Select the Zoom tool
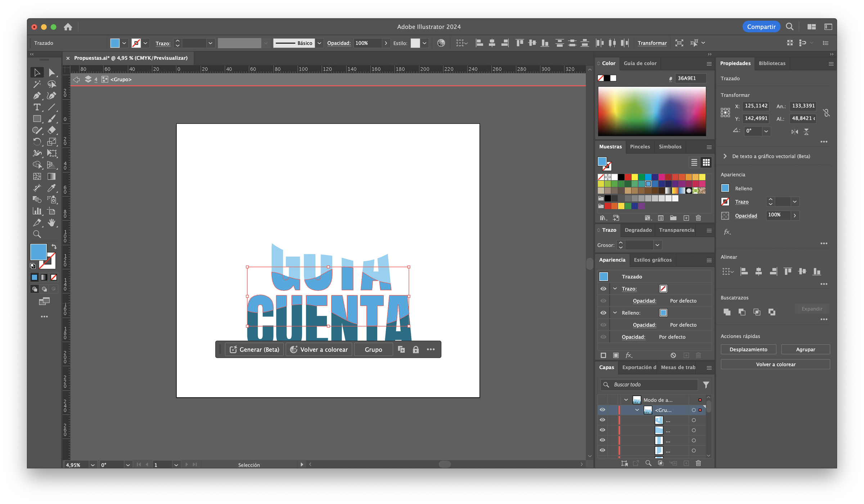864x504 pixels. [x=37, y=234]
